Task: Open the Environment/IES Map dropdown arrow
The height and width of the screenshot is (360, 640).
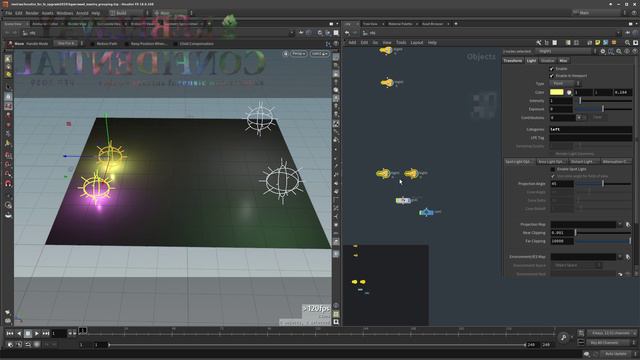Action: point(620,256)
